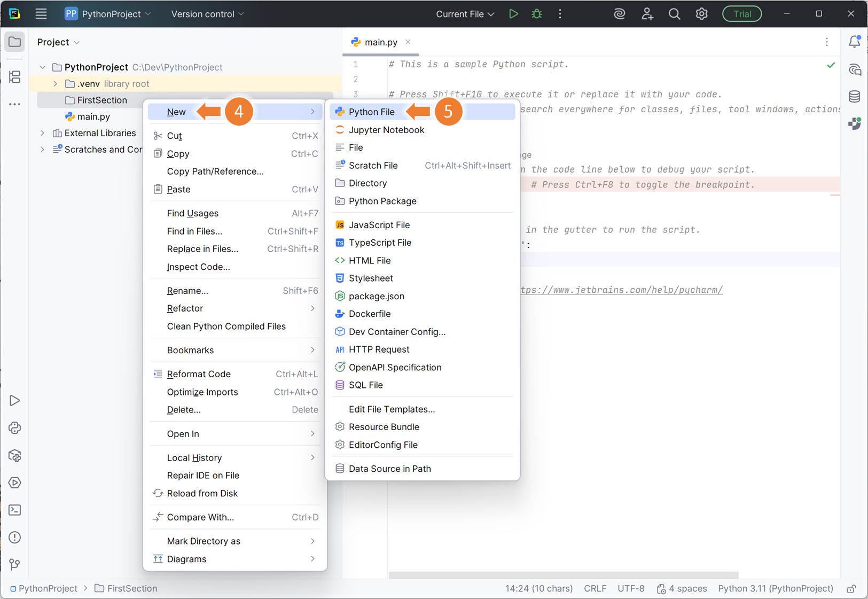The width and height of the screenshot is (868, 599).
Task: Click Rename... in context menu
Action: pos(235,291)
